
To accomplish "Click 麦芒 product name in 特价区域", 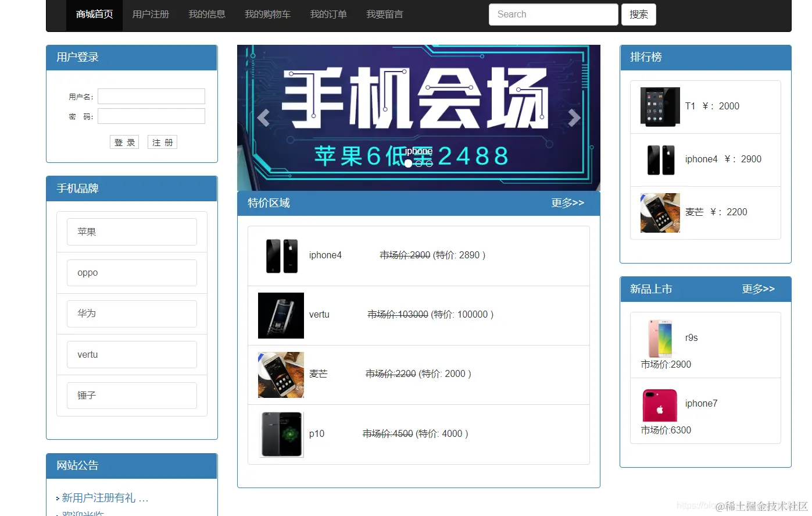I will [319, 373].
